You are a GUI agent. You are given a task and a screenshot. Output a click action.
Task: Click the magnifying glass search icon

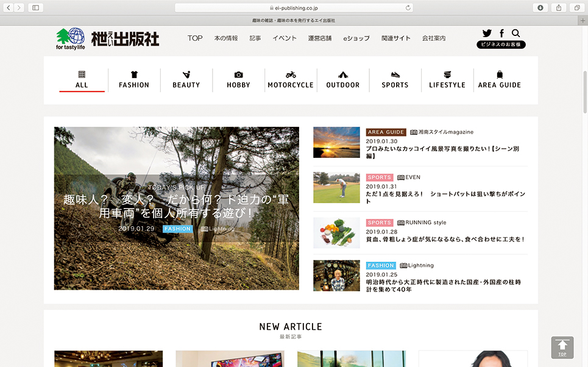516,34
